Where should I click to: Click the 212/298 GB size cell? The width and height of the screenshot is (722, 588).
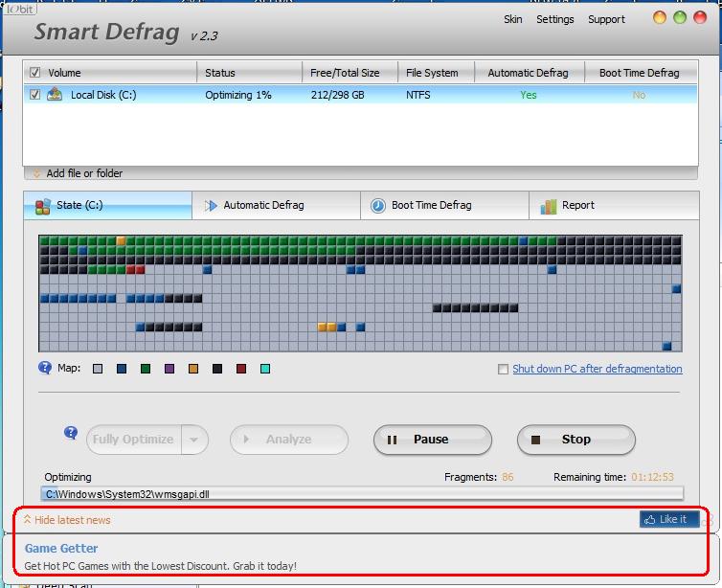click(x=337, y=95)
